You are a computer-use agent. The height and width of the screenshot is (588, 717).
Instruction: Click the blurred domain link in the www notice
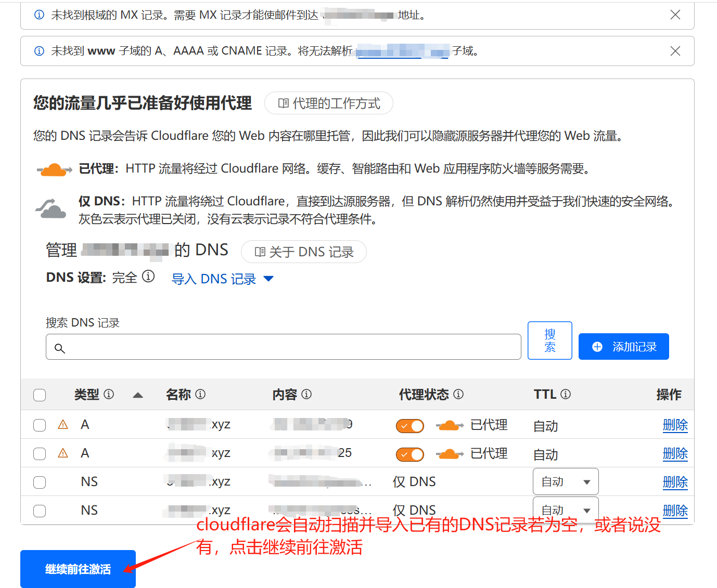click(403, 51)
